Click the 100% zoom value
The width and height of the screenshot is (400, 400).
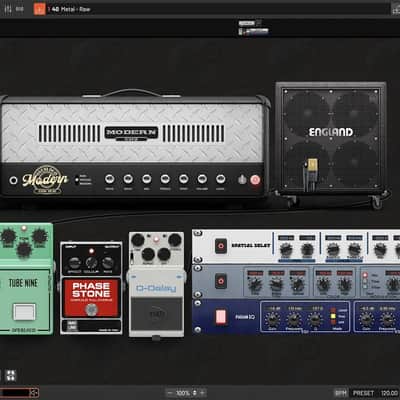(183, 393)
